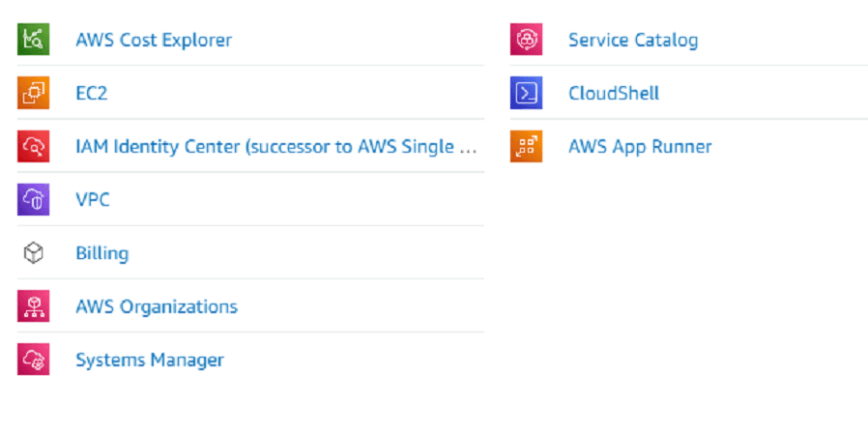Click the orange EC2 service icon
Image resolution: width=868 pixels, height=433 pixels.
pyautogui.click(x=33, y=93)
